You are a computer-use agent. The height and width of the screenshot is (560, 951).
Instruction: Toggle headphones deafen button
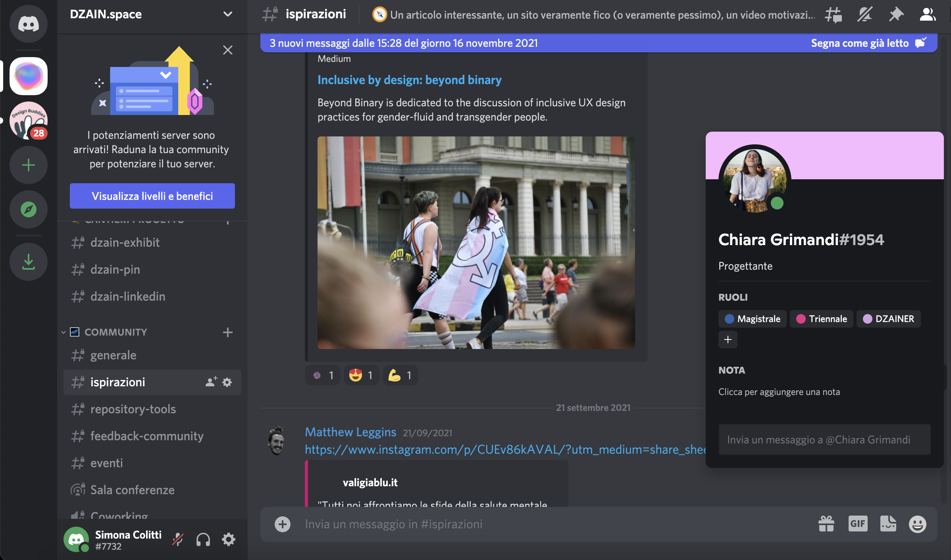click(x=203, y=539)
